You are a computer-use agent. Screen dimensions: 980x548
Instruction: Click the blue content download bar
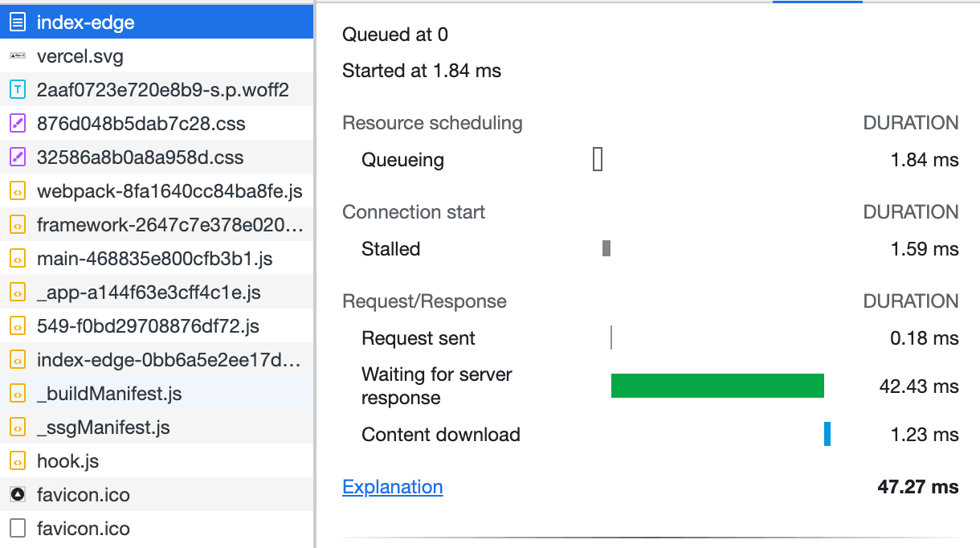[x=827, y=434]
